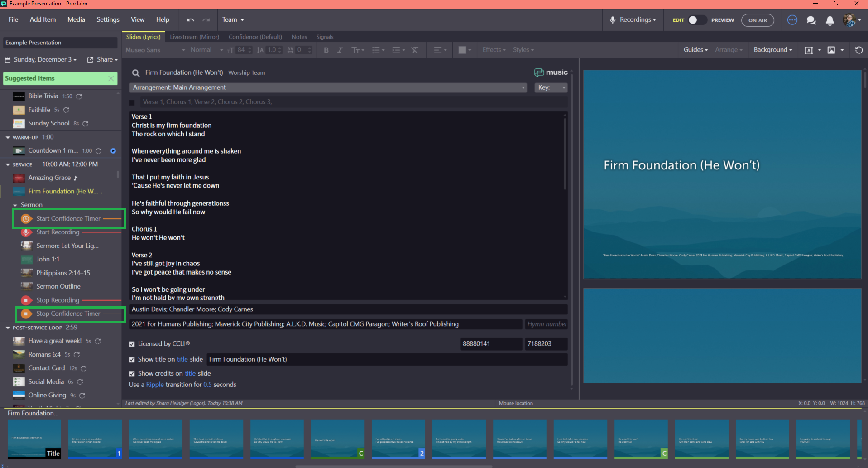Screen dimensions: 868x468
Task: Open the Museo Sans font dropdown
Action: [155, 50]
